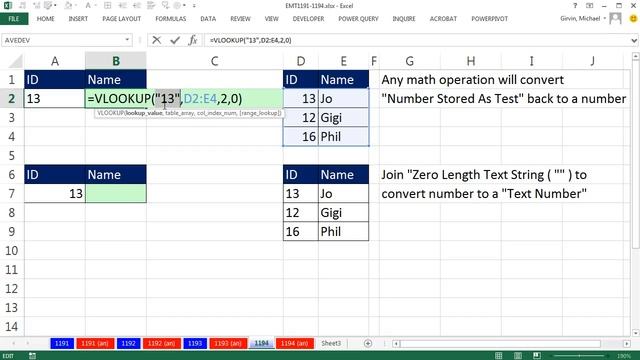
Task: Switch to sheet tab 1193
Action: click(195, 344)
